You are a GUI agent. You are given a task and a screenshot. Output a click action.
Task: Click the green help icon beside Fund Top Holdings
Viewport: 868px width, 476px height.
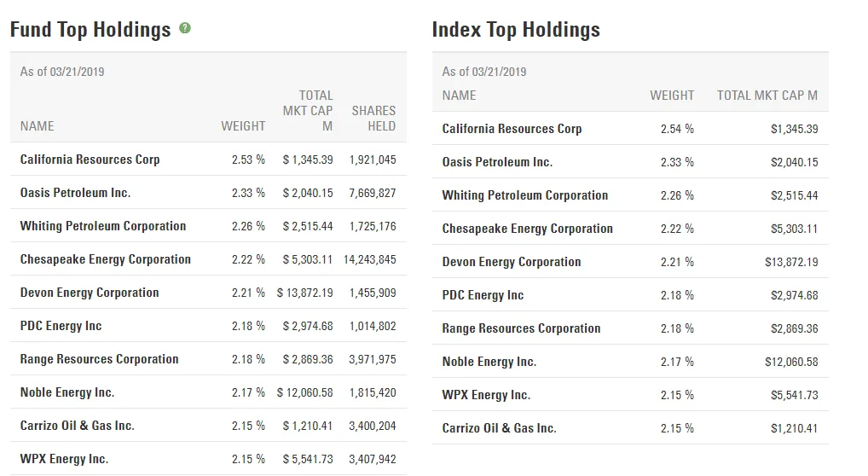[x=185, y=28]
